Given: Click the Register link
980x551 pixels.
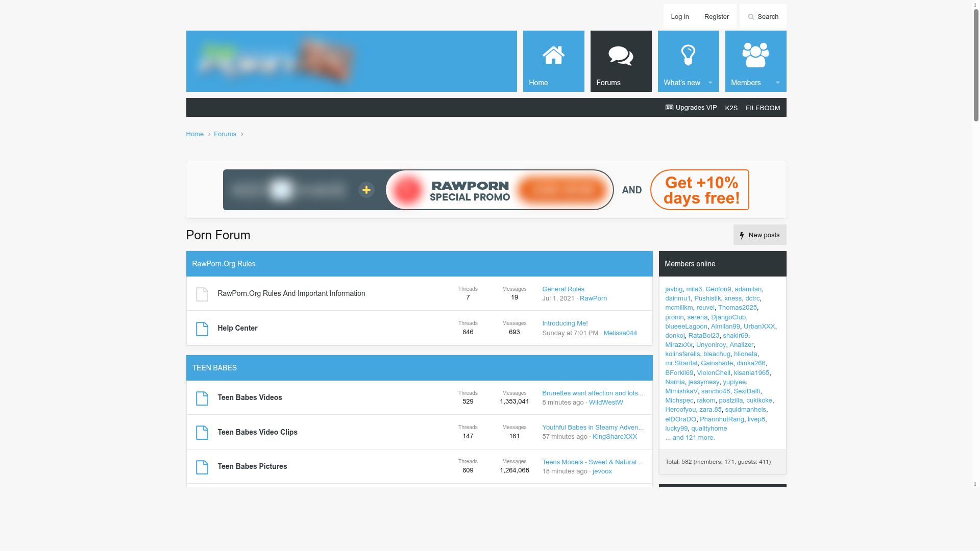Looking at the screenshot, I should click(x=716, y=17).
